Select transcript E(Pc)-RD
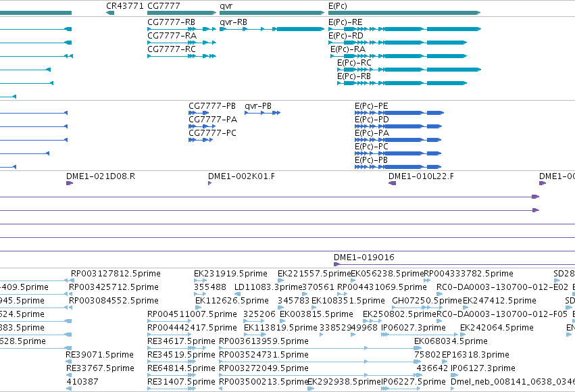This screenshot has width=575, height=392. click(x=397, y=43)
